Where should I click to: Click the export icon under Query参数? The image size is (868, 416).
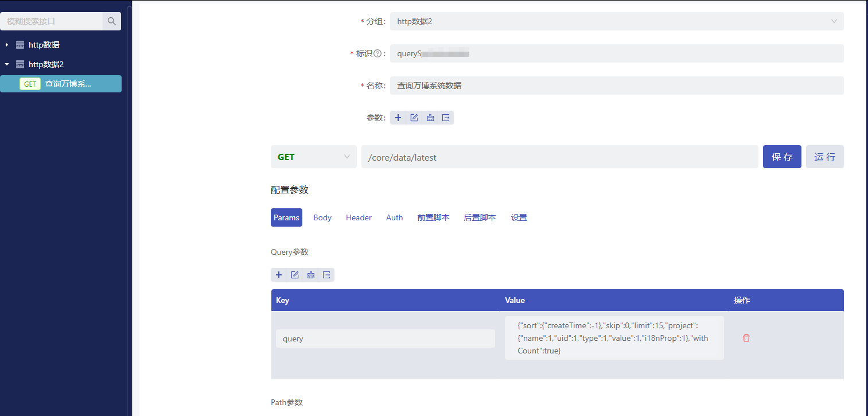326,275
